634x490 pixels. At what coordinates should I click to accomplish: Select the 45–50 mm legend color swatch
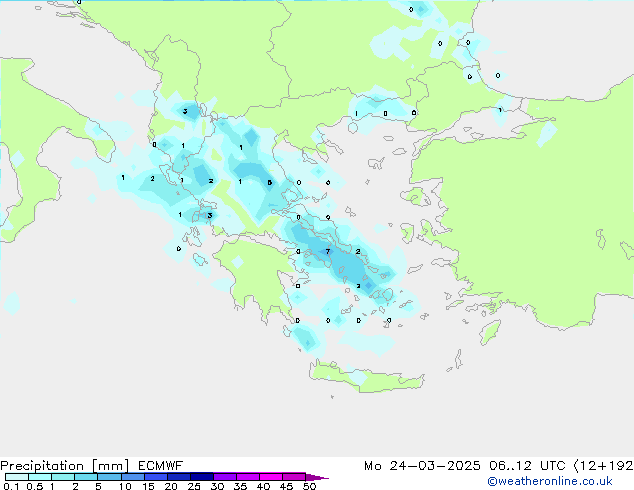294,477
